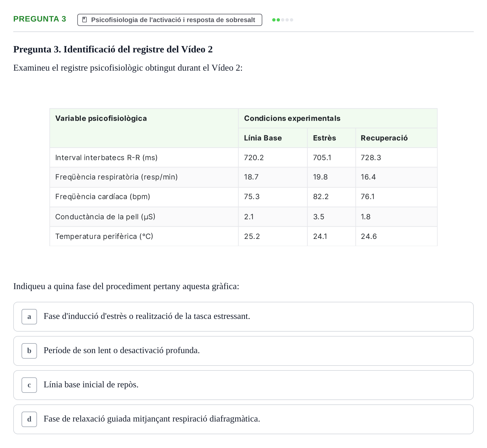Click the value 705.1 in the table
The height and width of the screenshot is (448, 487).
tap(322, 158)
